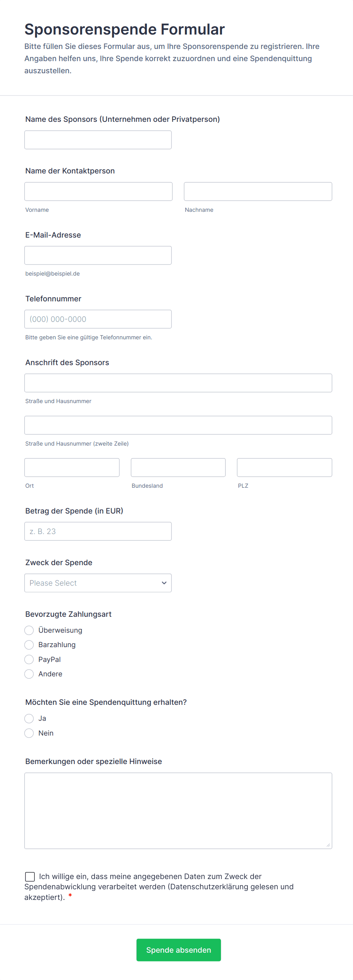Focus the PLZ input field
The height and width of the screenshot is (980, 353).
[285, 468]
